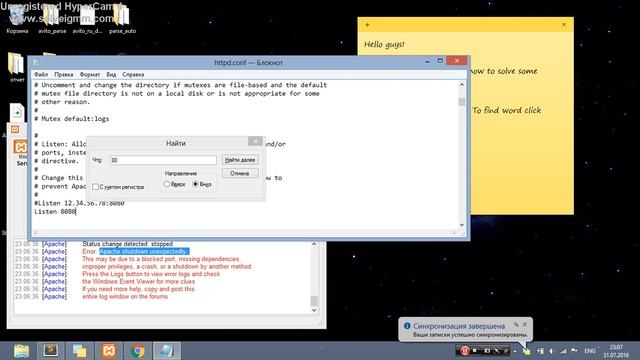This screenshot has width=640, height=360.
Task: Click the Sticky Notes tray icon
Action: coord(527,351)
